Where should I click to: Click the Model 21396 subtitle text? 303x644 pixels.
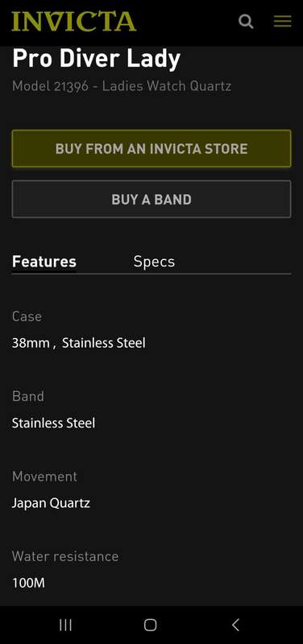coord(122,86)
